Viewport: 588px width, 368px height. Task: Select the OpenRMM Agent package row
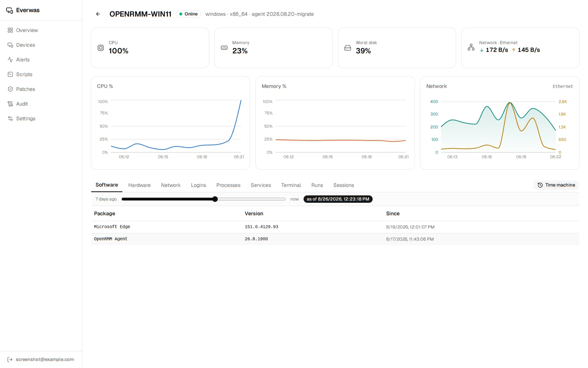click(335, 239)
